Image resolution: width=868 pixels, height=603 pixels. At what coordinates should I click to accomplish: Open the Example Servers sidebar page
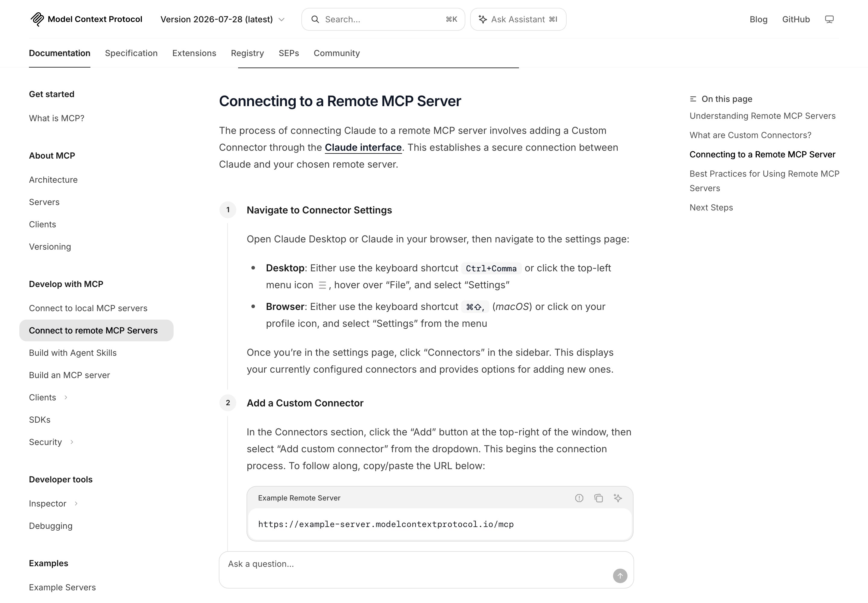pyautogui.click(x=62, y=587)
